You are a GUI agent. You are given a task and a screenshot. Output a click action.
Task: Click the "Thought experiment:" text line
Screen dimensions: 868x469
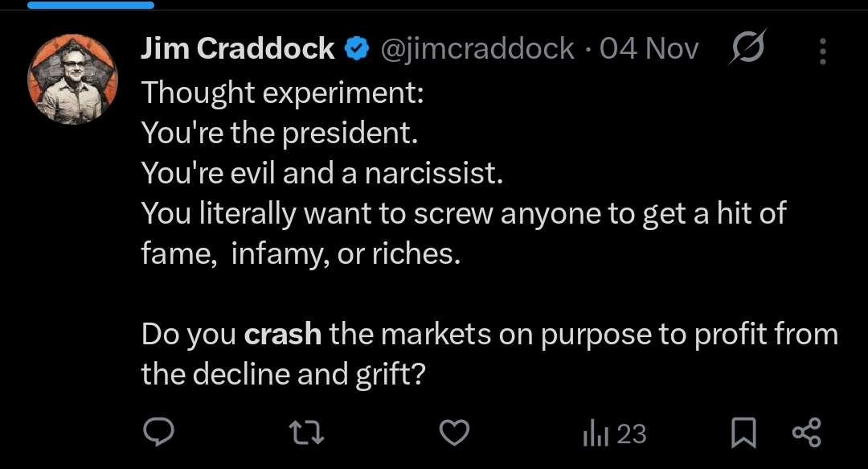[282, 93]
